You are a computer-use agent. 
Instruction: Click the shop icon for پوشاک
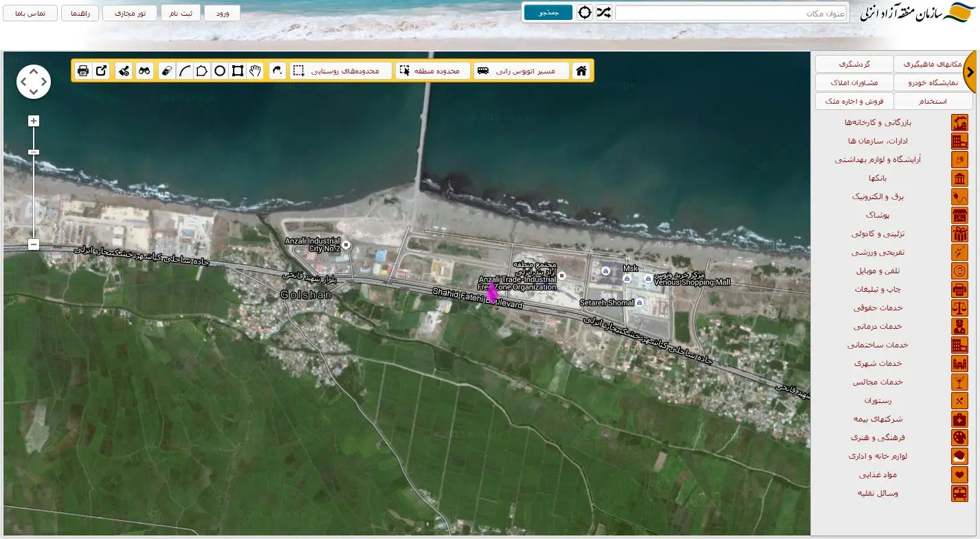pos(959,216)
